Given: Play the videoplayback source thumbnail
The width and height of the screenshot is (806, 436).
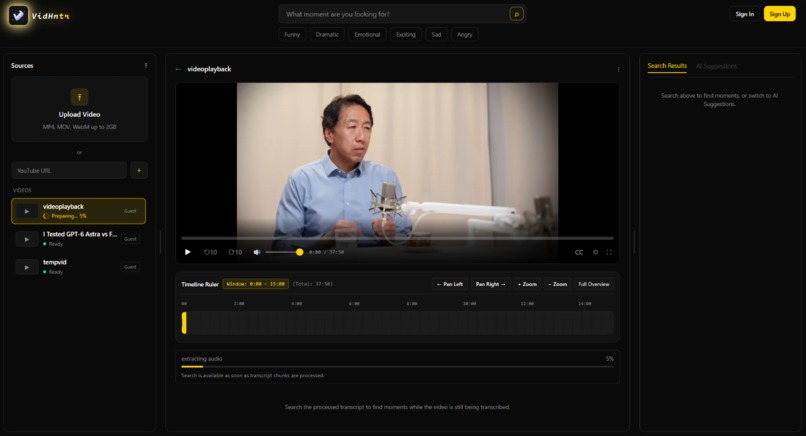Looking at the screenshot, I should coord(27,211).
